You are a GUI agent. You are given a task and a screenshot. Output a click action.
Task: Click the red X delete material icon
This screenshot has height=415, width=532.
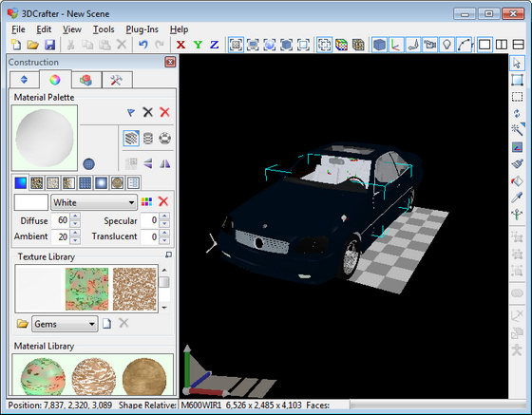tap(164, 112)
